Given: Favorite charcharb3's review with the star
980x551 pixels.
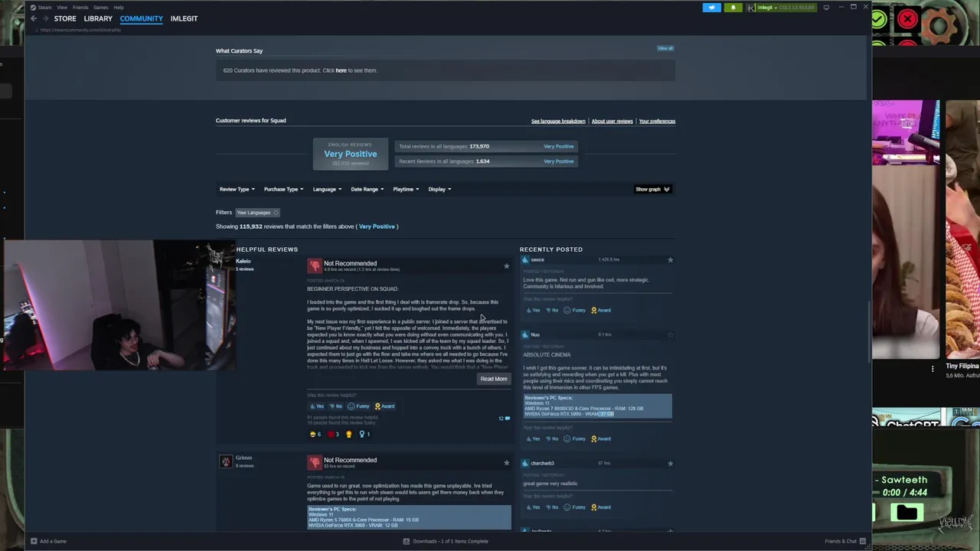Looking at the screenshot, I should [670, 463].
